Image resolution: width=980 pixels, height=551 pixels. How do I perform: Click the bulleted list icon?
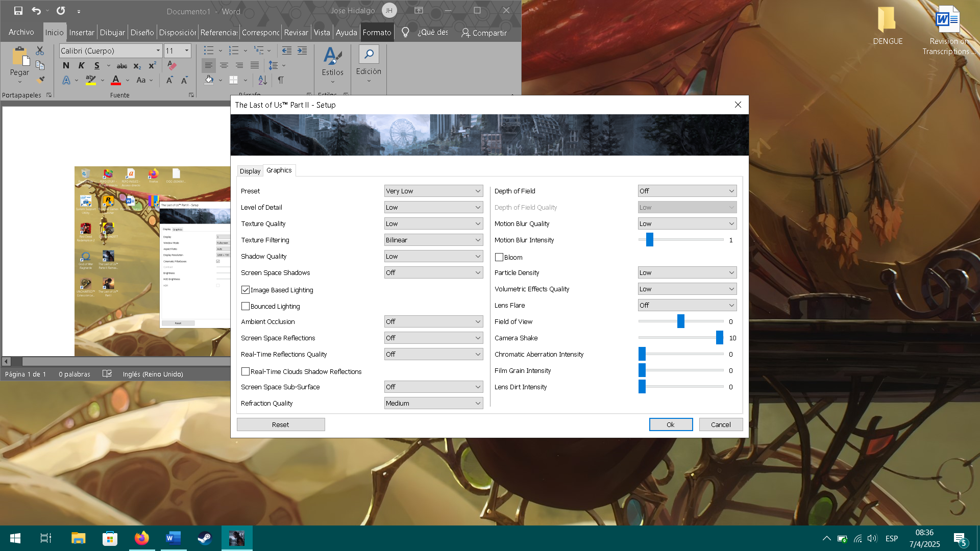[209, 51]
